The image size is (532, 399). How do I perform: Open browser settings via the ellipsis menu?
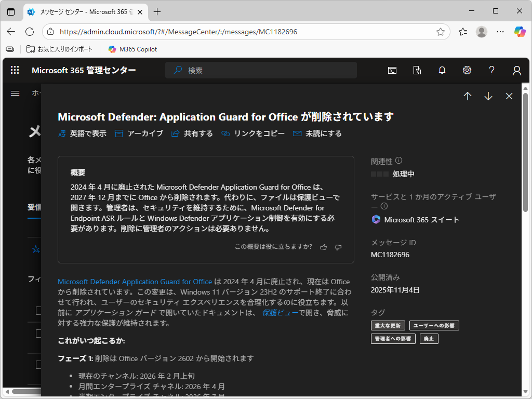click(500, 32)
